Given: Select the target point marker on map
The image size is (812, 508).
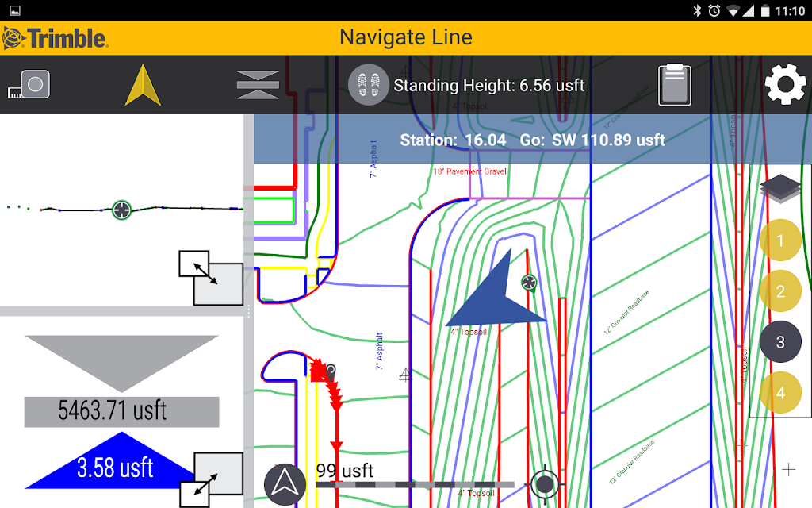Looking at the screenshot, I should coord(529,283).
